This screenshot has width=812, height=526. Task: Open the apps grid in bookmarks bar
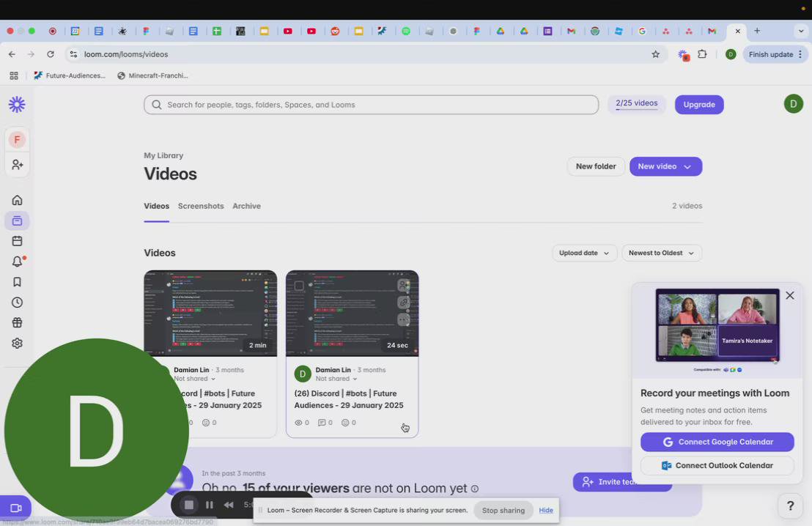pos(14,75)
